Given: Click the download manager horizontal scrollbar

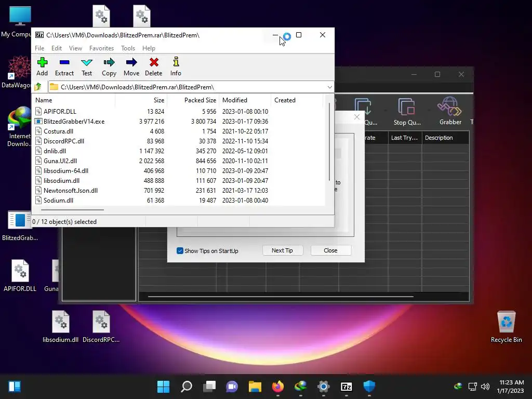Looking at the screenshot, I should point(281,297).
